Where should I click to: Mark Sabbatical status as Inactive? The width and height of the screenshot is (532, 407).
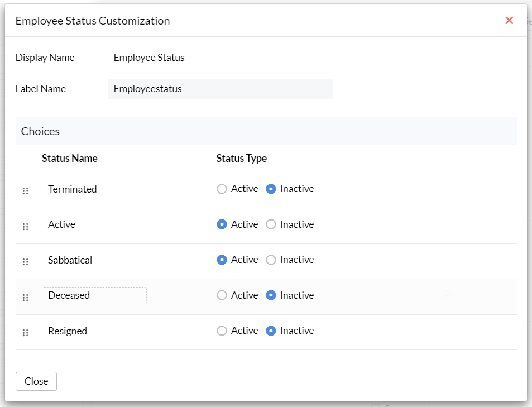(271, 260)
